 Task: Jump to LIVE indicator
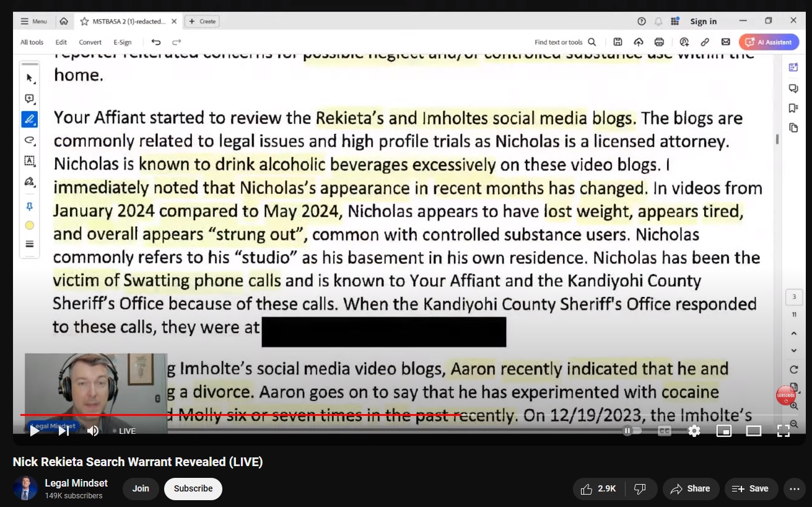click(x=124, y=431)
